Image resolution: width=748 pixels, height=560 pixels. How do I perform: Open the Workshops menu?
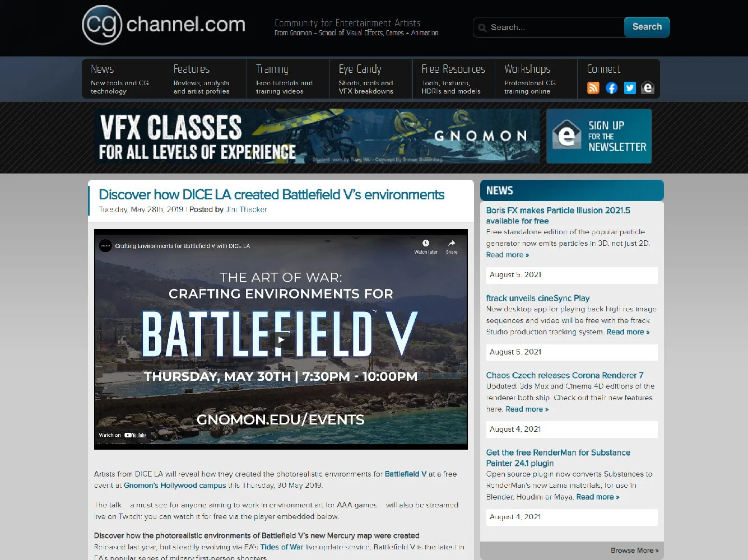pyautogui.click(x=536, y=79)
